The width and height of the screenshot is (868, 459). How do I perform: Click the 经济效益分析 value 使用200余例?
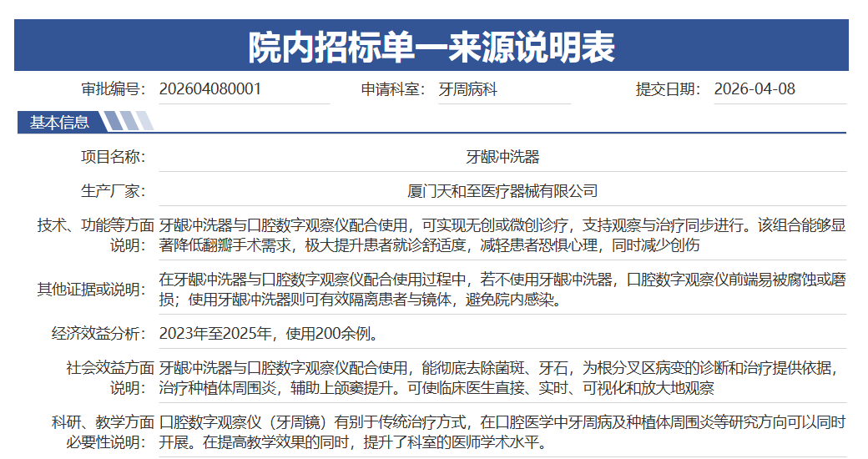coord(270,334)
